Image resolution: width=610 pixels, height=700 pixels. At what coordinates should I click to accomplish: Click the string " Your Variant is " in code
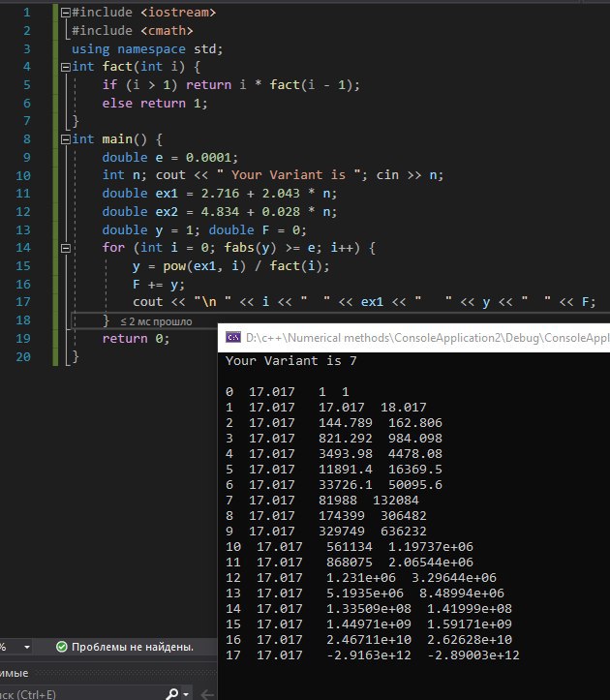289,175
